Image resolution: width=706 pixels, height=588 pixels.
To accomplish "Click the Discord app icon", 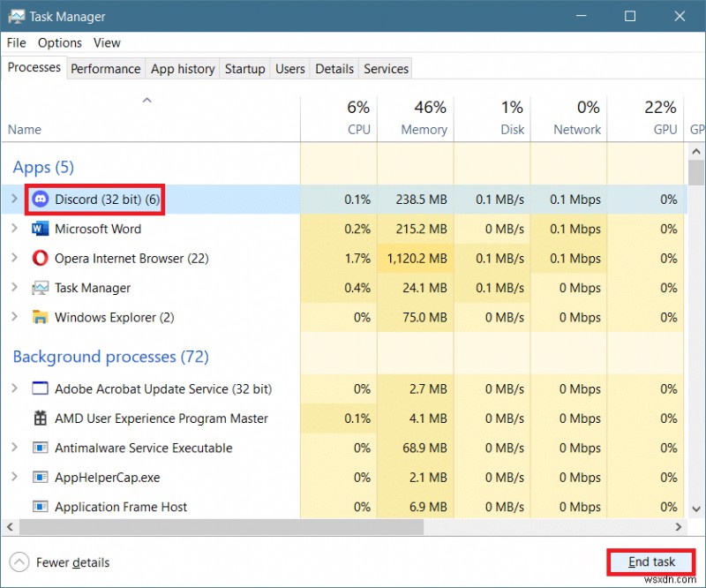I will click(x=41, y=200).
